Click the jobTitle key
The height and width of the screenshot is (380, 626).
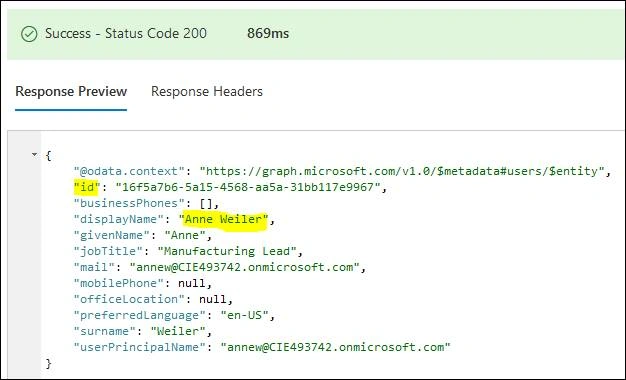[108, 251]
